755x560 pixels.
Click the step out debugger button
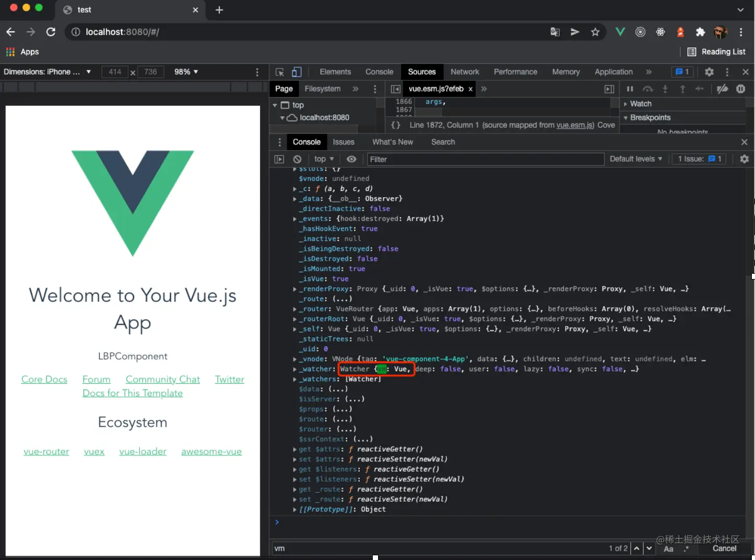point(682,89)
